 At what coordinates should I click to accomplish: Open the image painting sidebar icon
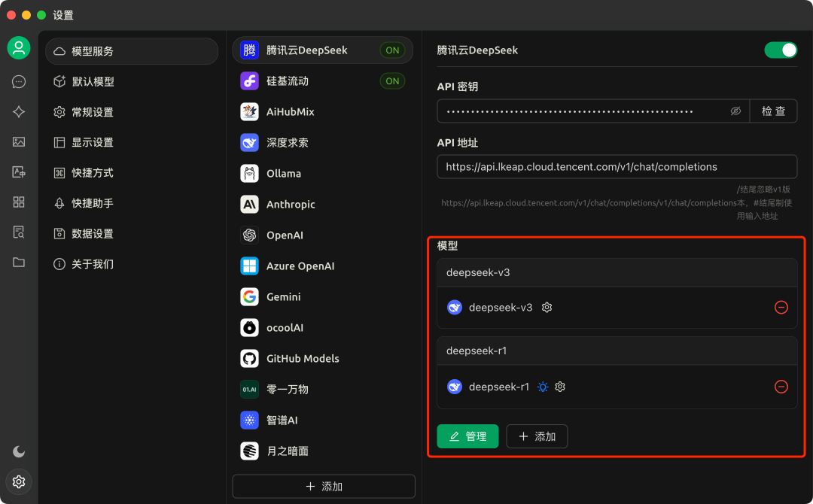pos(19,142)
